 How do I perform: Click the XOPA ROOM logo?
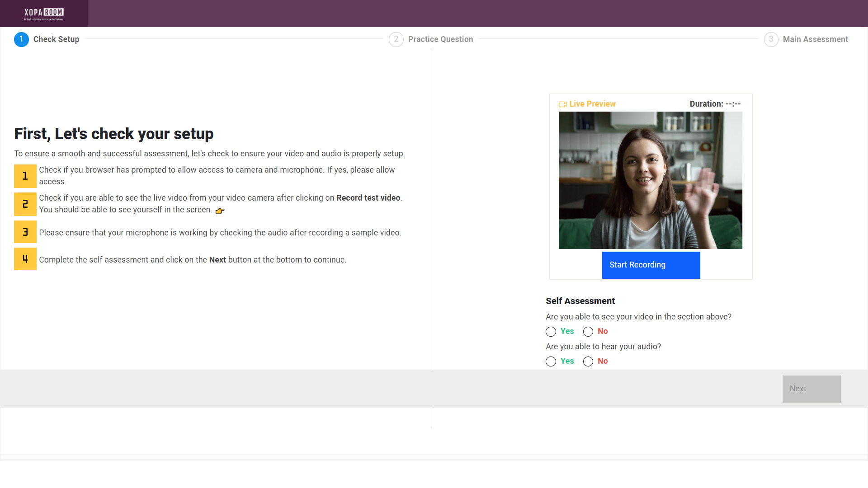44,14
